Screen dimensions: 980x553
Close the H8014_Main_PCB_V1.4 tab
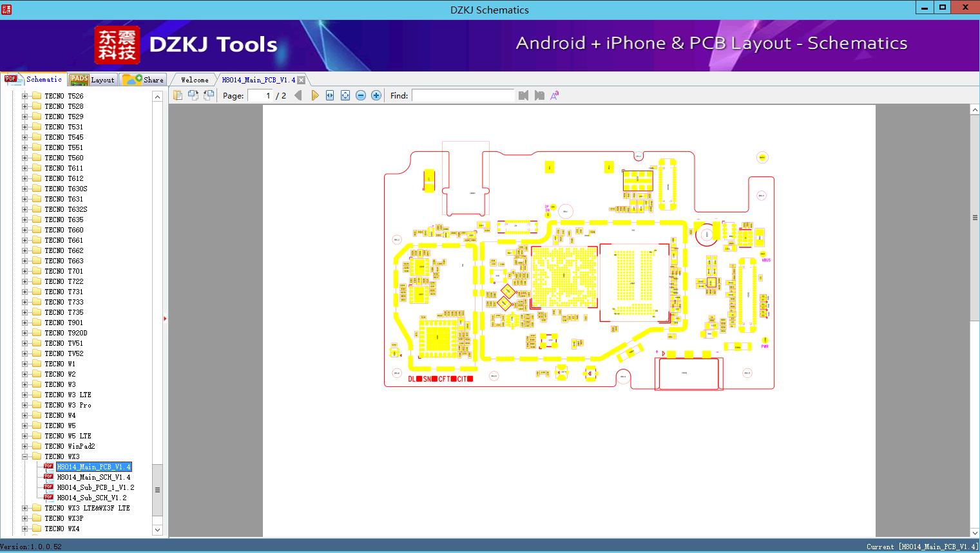tap(301, 80)
